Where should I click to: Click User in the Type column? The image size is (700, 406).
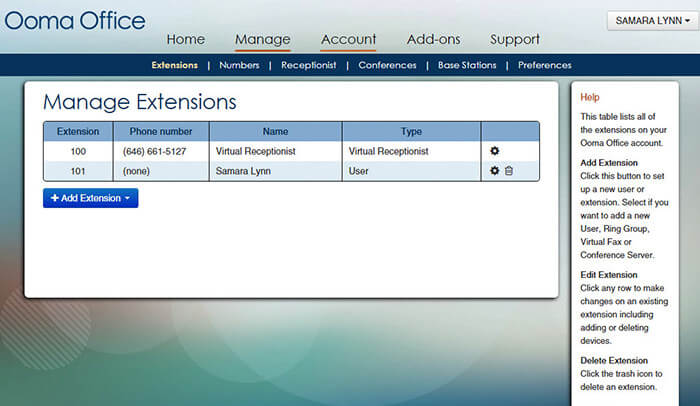click(x=358, y=171)
